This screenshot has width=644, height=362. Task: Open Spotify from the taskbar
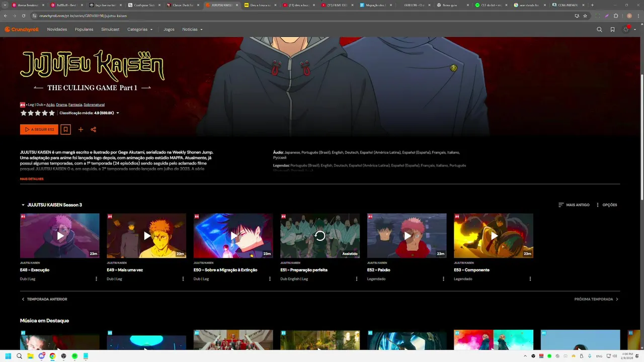click(74, 356)
